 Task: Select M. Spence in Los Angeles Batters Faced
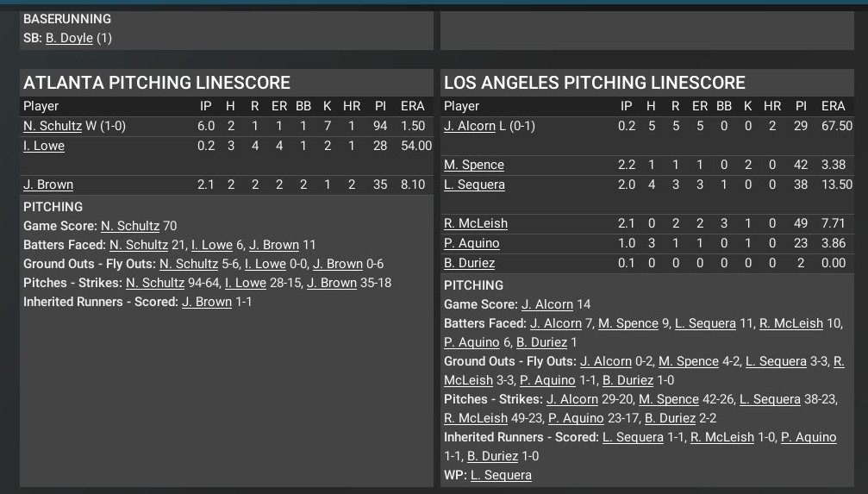(628, 323)
